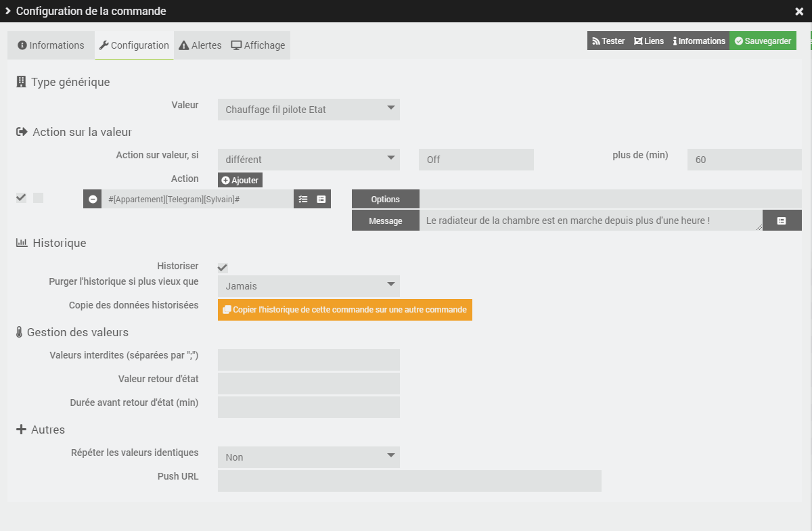Save with the Sauvegarder button
Image resolution: width=812 pixels, height=531 pixels.
pyautogui.click(x=763, y=41)
